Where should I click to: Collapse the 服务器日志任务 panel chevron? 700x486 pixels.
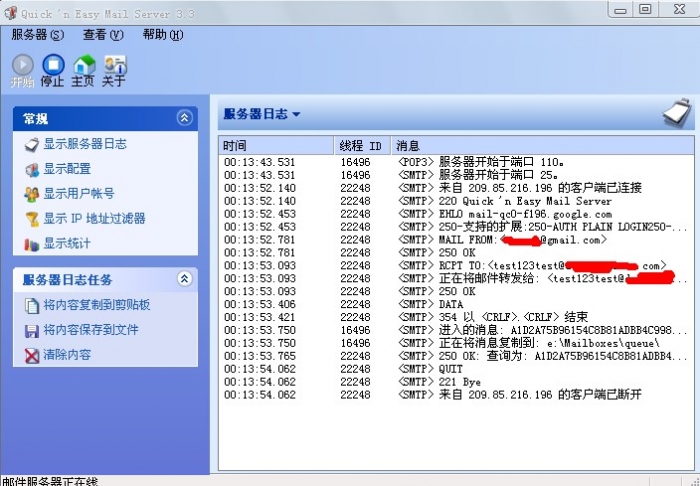pyautogui.click(x=184, y=279)
